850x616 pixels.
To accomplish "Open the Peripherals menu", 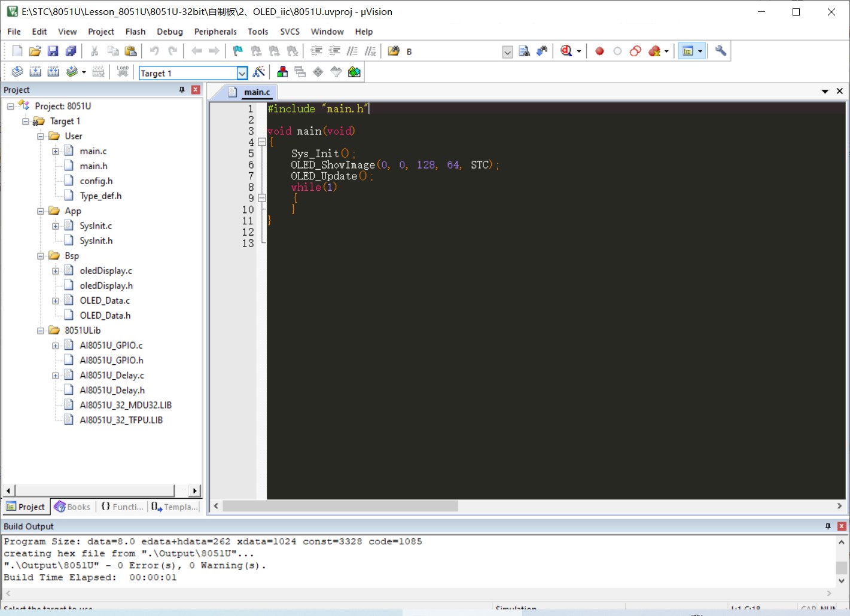I will [215, 32].
